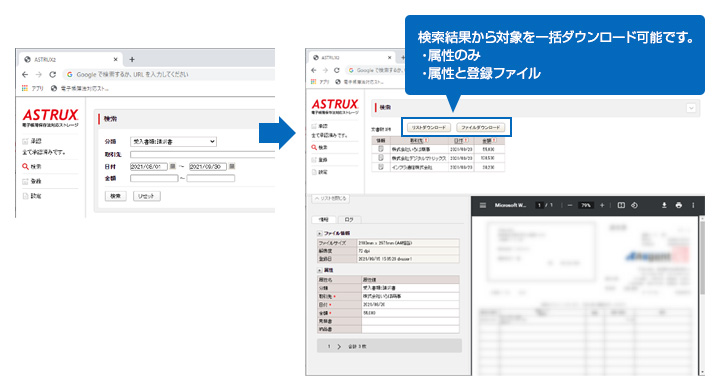
Task: Click the リストダウンロード button
Action: (428, 128)
